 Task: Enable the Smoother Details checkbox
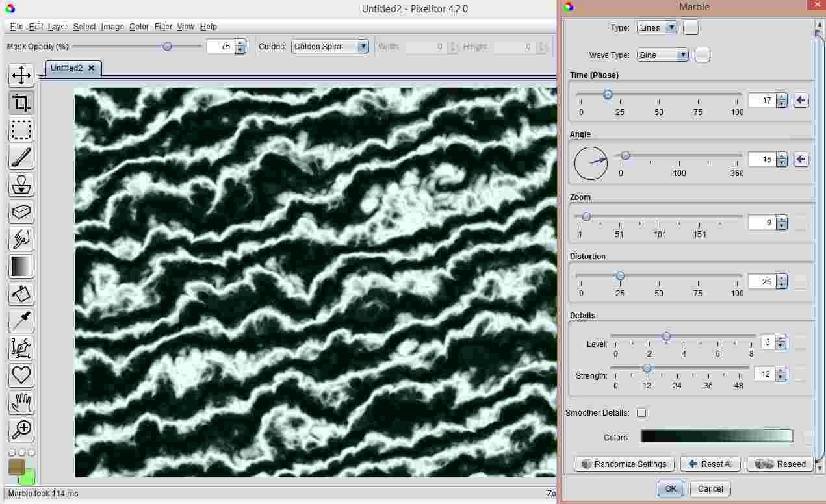(x=641, y=412)
